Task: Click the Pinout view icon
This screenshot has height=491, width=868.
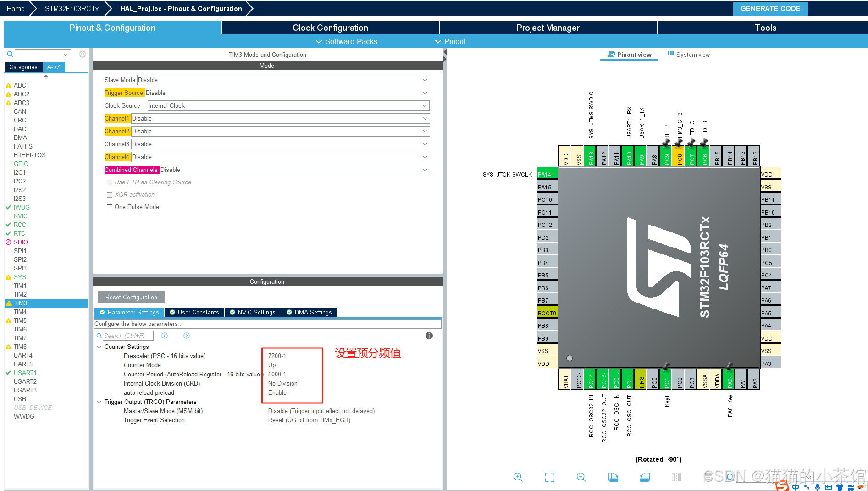Action: pyautogui.click(x=611, y=55)
